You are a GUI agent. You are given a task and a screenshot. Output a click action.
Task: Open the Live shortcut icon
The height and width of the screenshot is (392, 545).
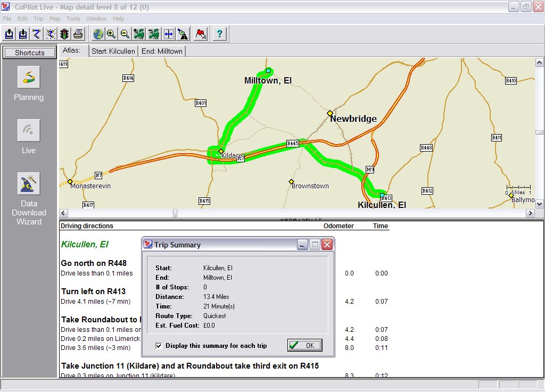tap(29, 130)
